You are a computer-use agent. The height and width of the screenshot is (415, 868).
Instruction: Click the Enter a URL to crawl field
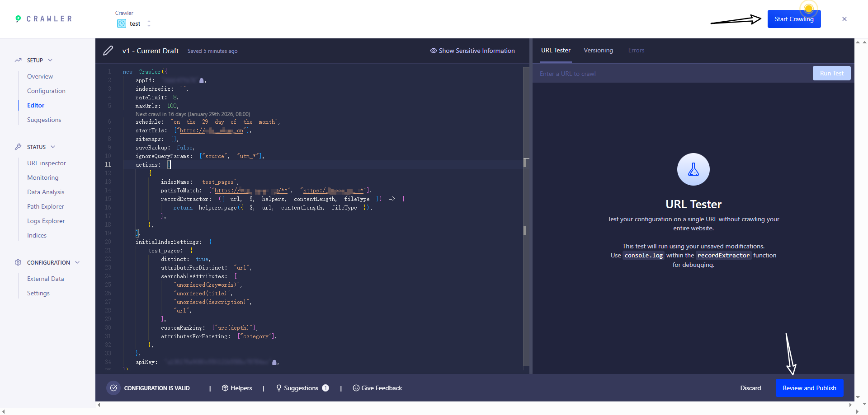pos(674,74)
